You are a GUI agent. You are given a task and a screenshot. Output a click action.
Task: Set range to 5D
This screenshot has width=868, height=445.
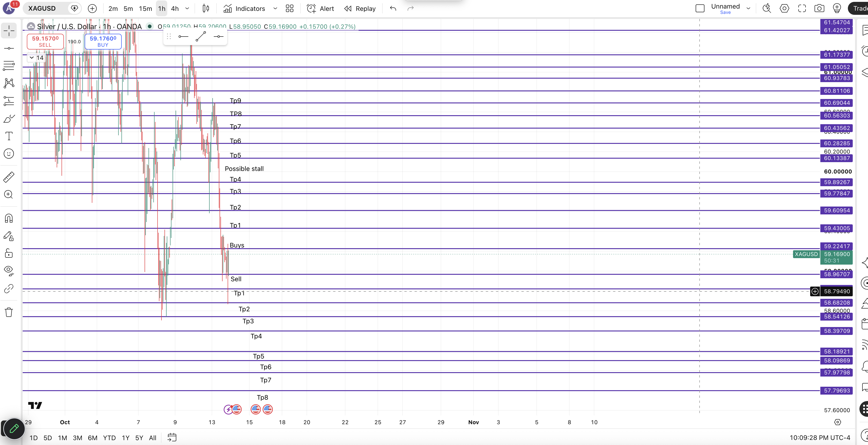tap(48, 438)
